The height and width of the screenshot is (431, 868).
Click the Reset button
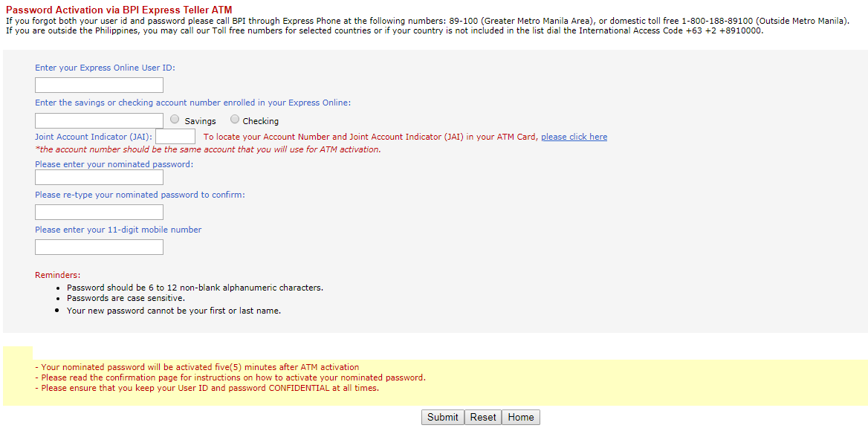(482, 417)
